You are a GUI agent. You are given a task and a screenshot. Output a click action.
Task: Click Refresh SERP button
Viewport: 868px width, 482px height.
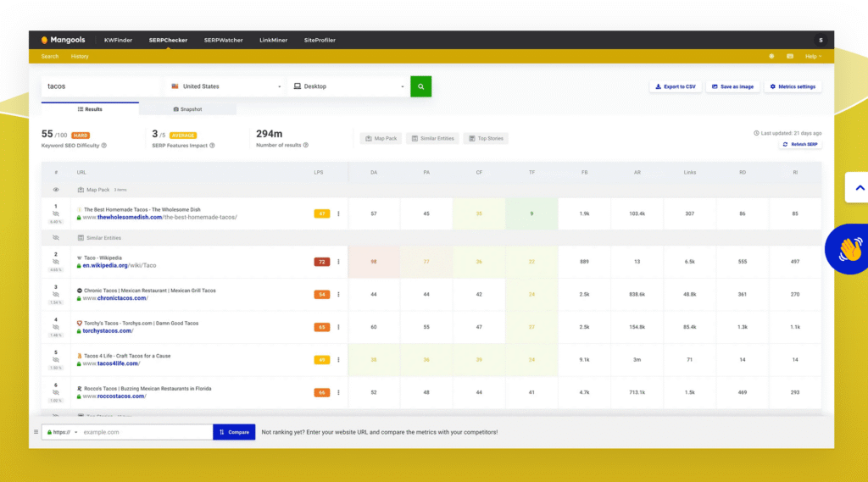click(800, 145)
